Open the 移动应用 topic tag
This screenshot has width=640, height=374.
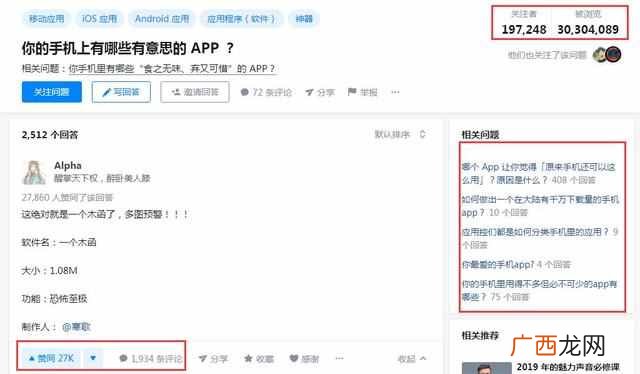click(46, 19)
